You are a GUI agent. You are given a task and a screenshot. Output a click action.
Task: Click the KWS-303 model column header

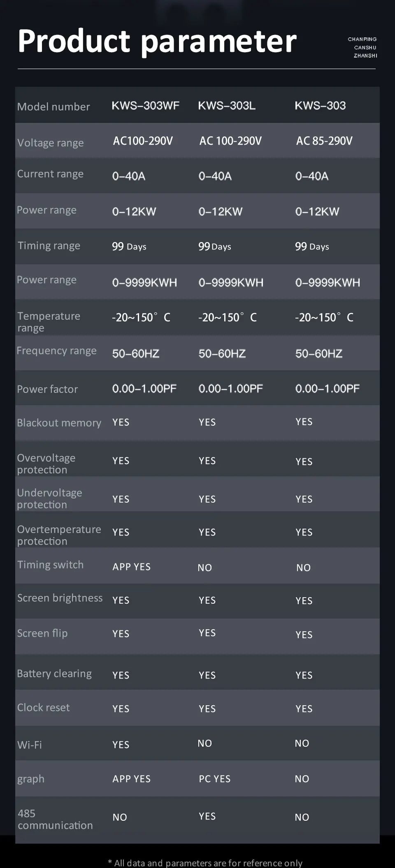pos(320,106)
